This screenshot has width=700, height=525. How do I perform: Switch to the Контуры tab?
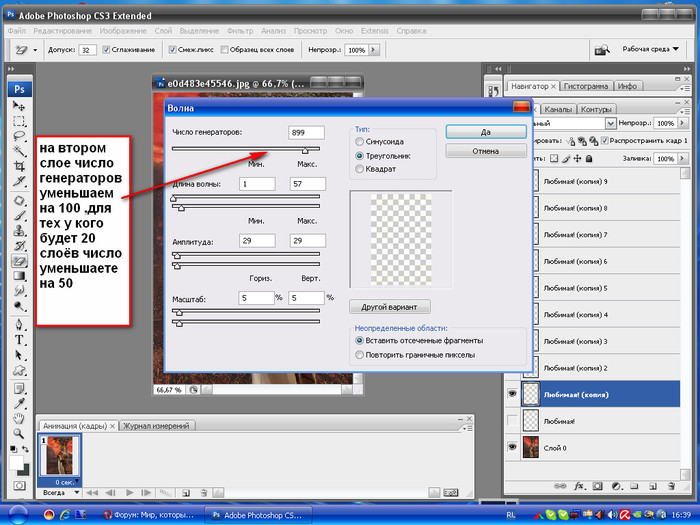[596, 109]
